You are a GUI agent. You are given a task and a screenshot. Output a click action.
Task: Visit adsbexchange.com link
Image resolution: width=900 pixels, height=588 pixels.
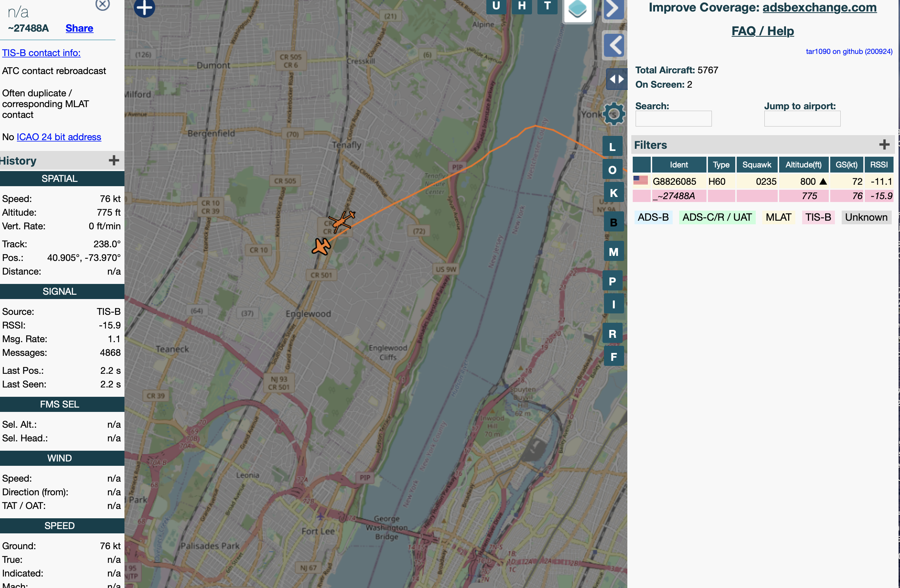[819, 7]
